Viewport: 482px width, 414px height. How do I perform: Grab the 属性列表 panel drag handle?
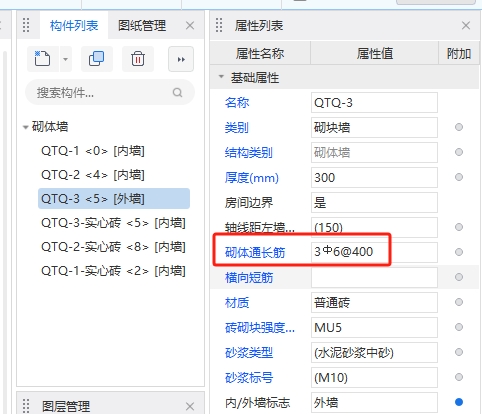219,25
